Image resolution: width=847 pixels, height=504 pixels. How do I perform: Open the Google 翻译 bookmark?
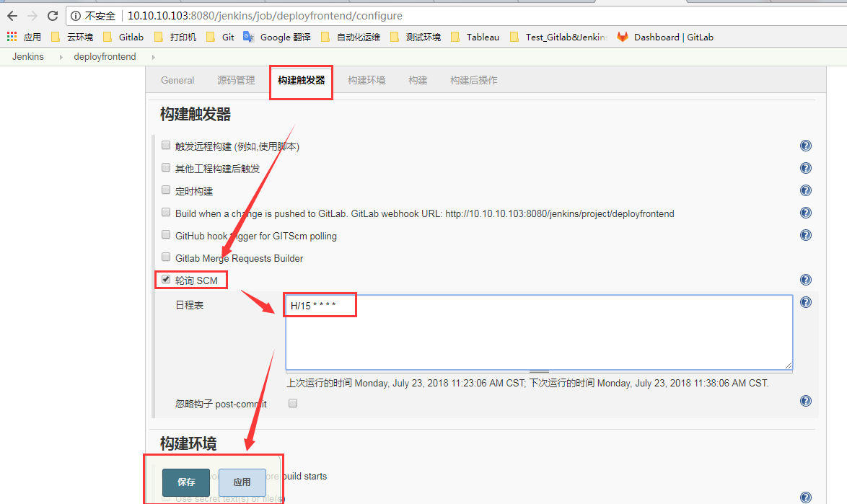[x=277, y=37]
